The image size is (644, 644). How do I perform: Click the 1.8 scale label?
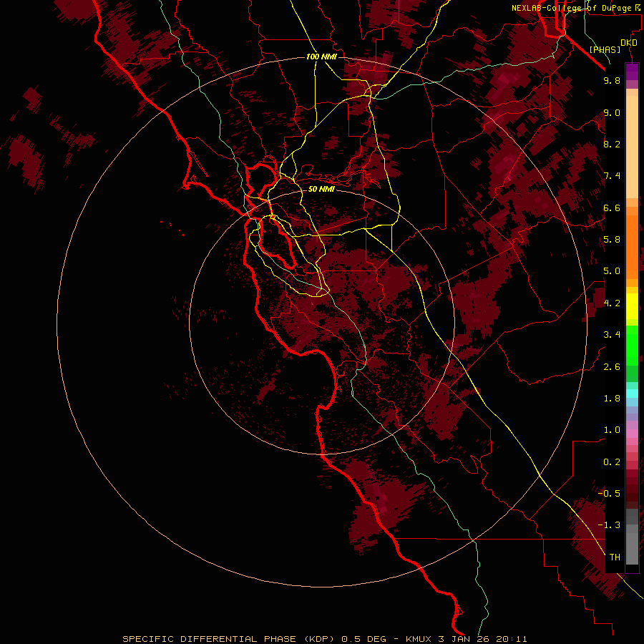[612, 399]
